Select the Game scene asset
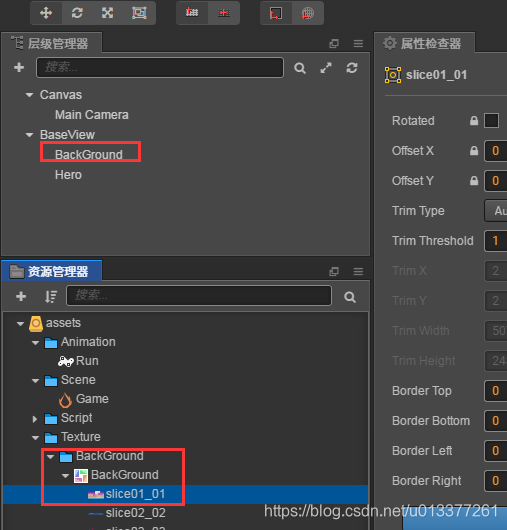507x530 pixels. pyautogui.click(x=92, y=399)
